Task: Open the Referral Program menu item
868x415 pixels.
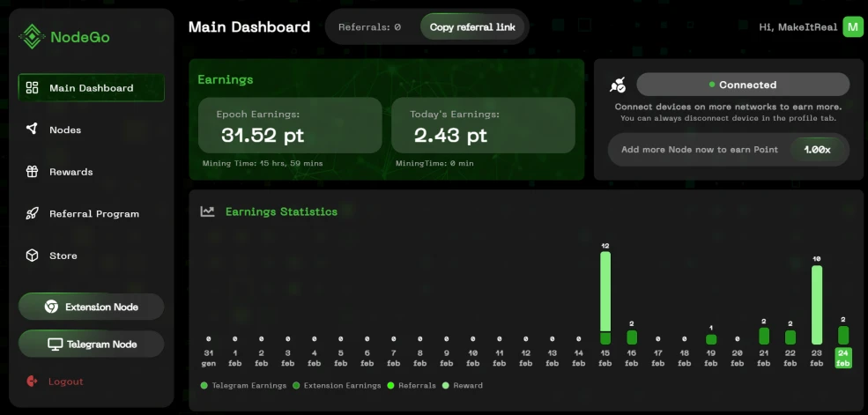Action: [x=92, y=213]
